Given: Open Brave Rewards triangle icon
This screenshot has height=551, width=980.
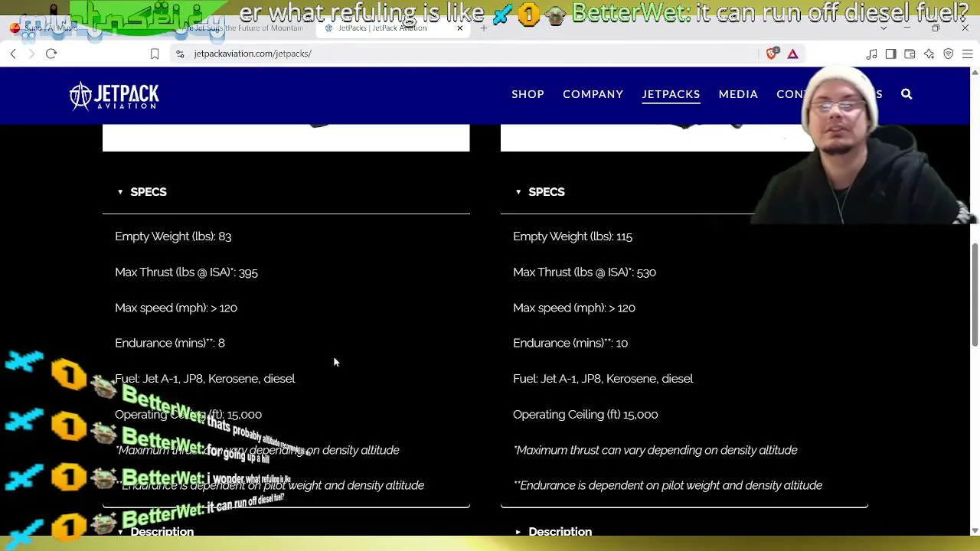Looking at the screenshot, I should point(792,54).
